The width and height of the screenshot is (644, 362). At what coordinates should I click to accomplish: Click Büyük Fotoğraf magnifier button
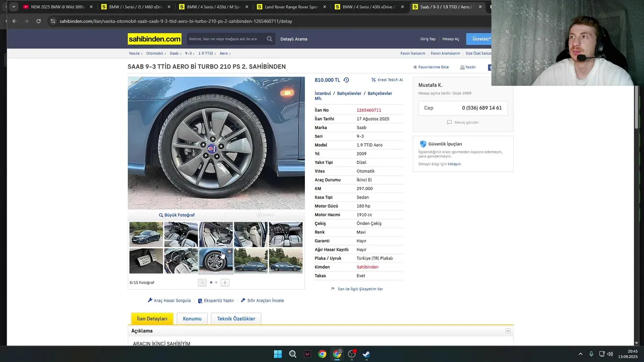pos(177,215)
